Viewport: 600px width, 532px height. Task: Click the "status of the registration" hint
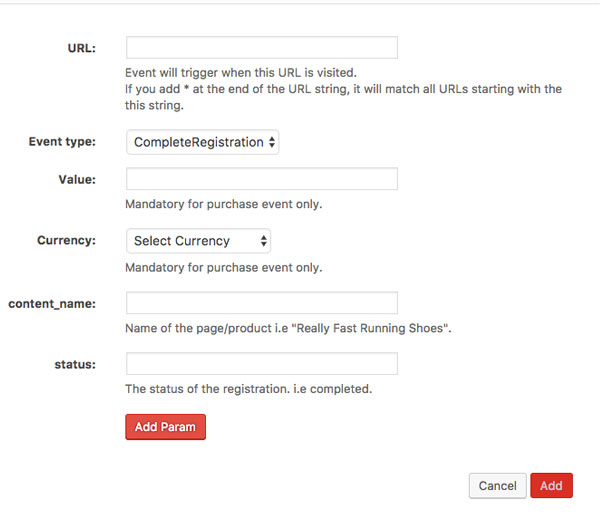[x=248, y=389]
